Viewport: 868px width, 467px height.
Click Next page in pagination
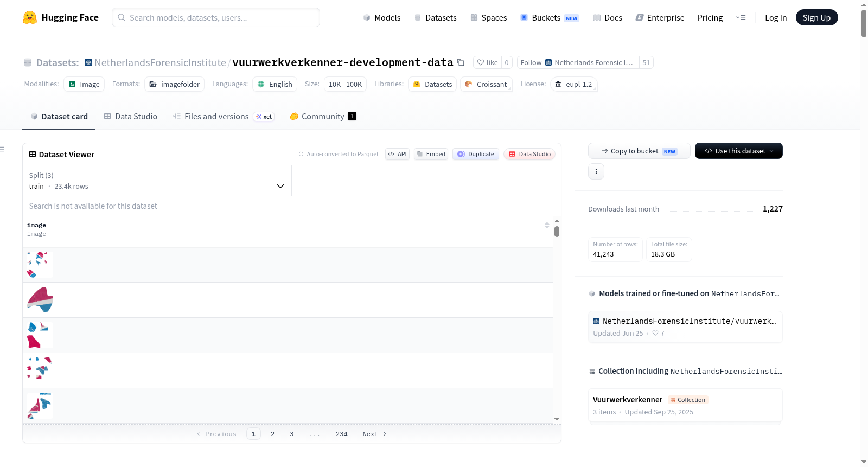(374, 434)
